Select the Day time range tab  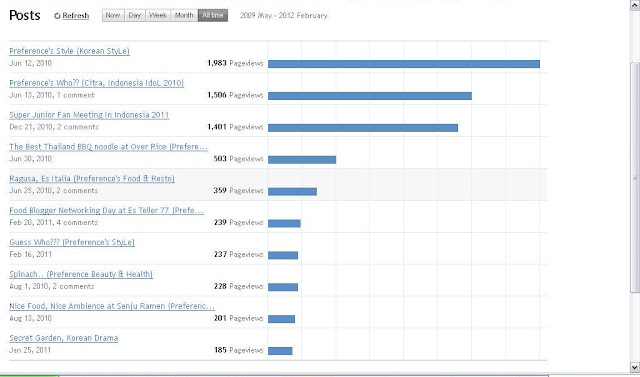(x=135, y=16)
